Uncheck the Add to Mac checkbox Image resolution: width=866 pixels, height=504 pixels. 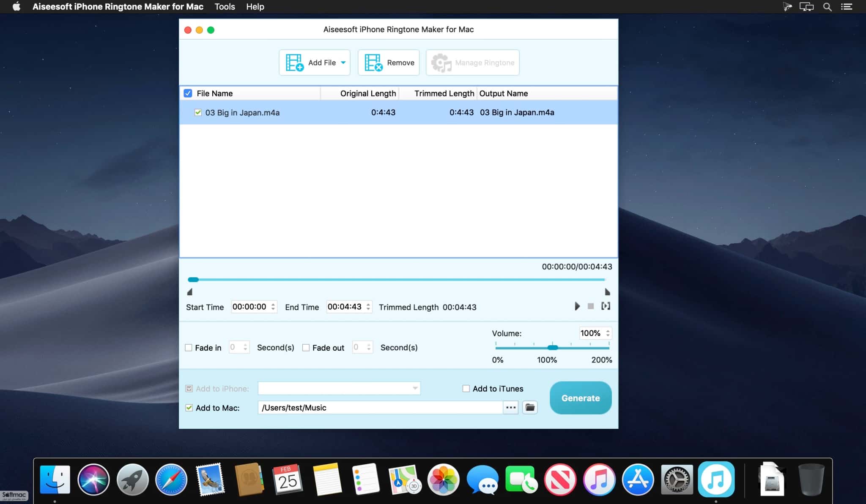pos(189,408)
